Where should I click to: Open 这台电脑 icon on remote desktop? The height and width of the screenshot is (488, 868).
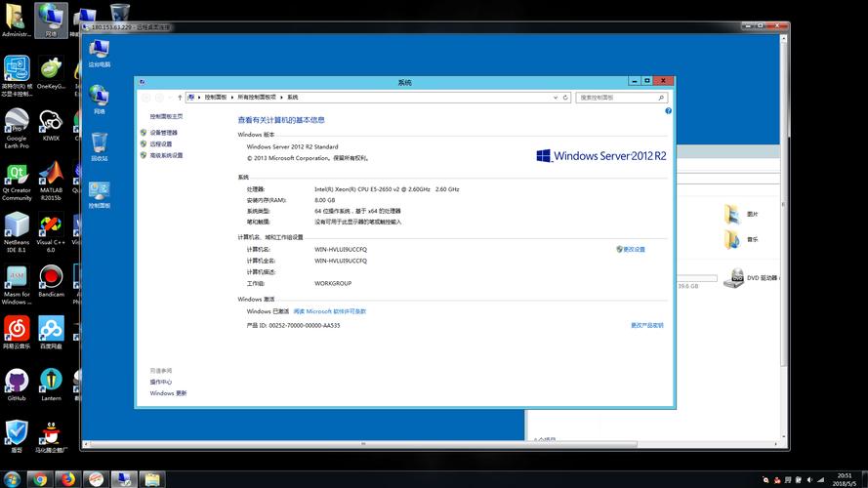pos(99,54)
